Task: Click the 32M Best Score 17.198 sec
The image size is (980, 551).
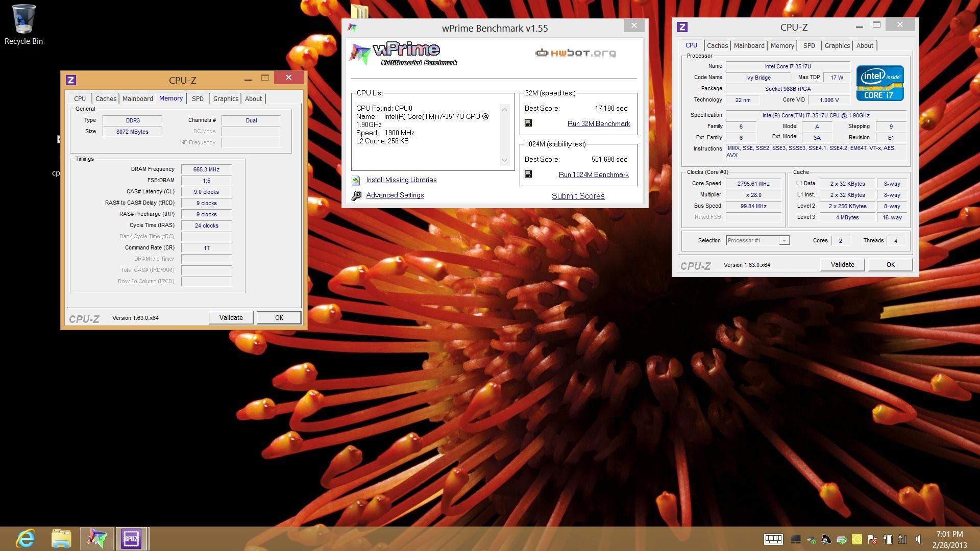Action: (611, 108)
